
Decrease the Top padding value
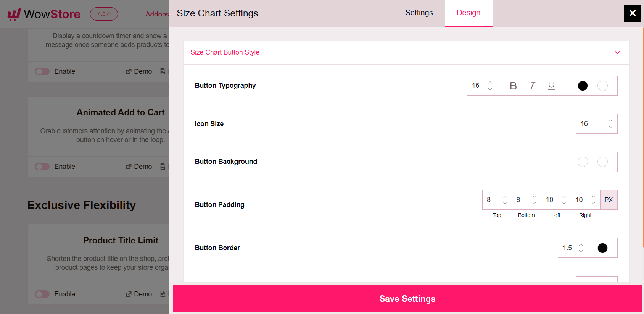(505, 203)
